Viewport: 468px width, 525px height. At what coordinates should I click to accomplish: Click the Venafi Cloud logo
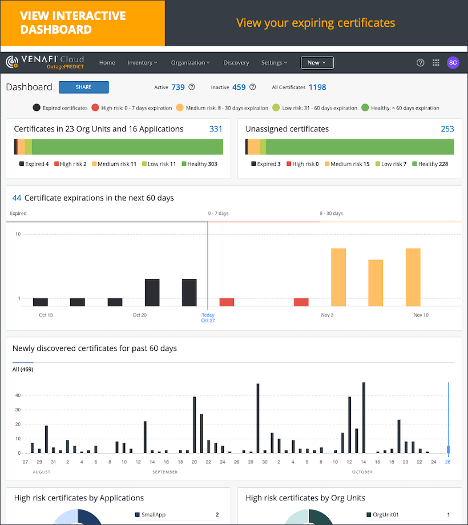coord(45,62)
